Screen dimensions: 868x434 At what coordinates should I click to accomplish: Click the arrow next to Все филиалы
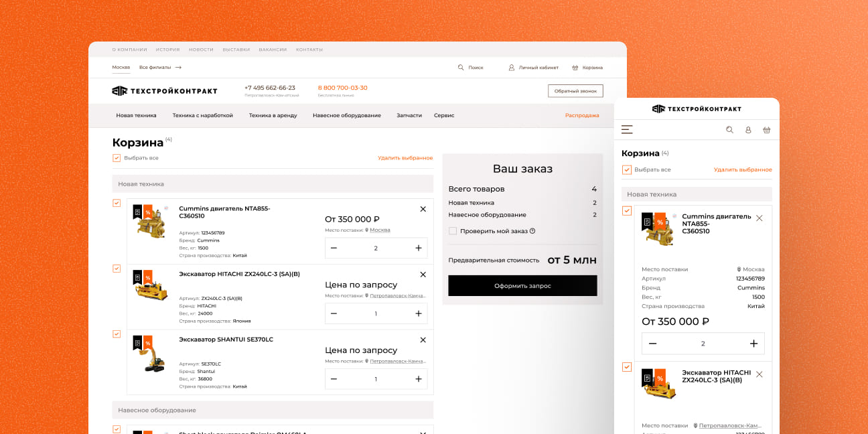click(x=178, y=68)
